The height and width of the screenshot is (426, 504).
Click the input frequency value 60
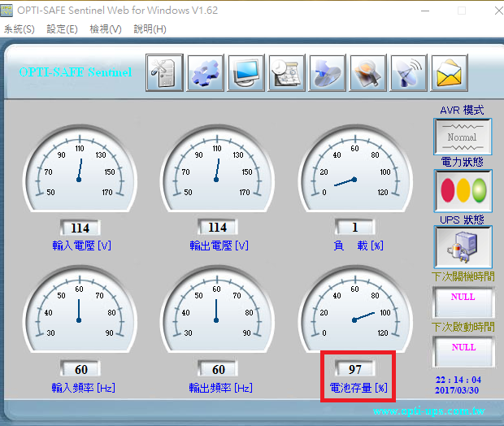click(80, 369)
